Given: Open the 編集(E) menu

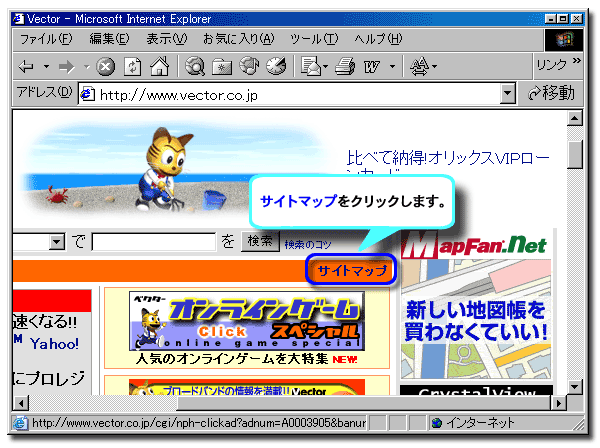Looking at the screenshot, I should point(109,39).
